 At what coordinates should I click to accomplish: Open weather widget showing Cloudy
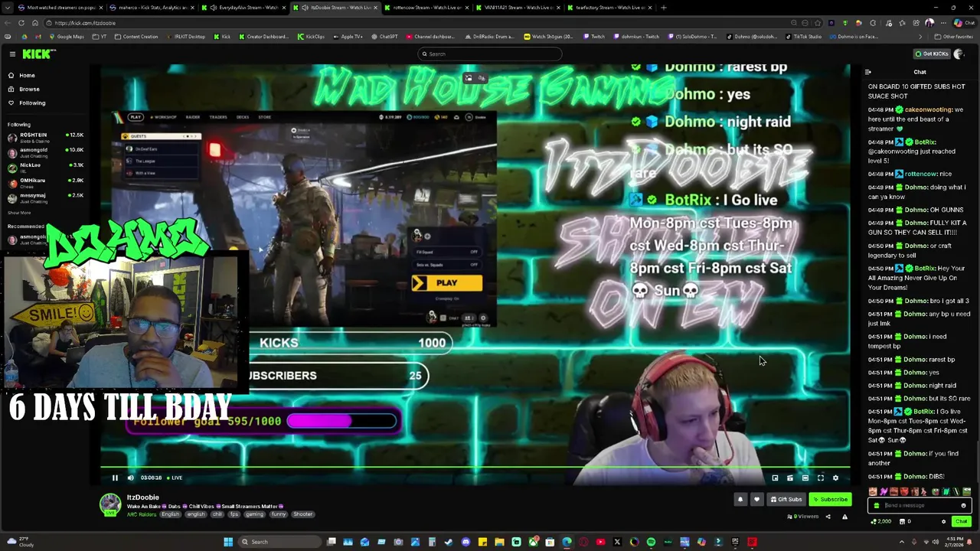tap(19, 542)
